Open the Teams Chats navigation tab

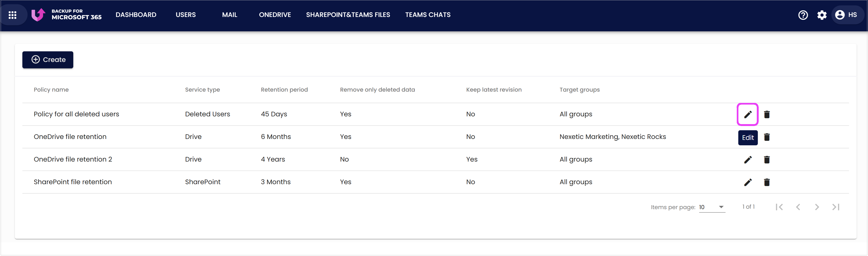click(x=428, y=15)
